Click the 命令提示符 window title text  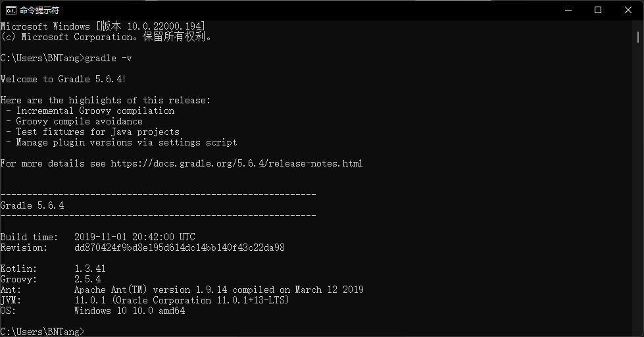tap(39, 11)
